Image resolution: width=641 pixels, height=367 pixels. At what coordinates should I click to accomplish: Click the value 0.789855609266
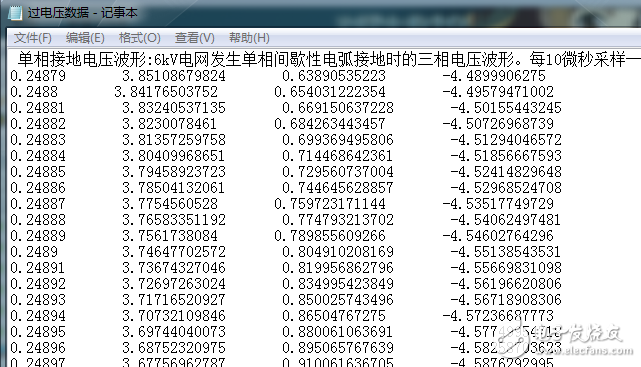(x=330, y=236)
